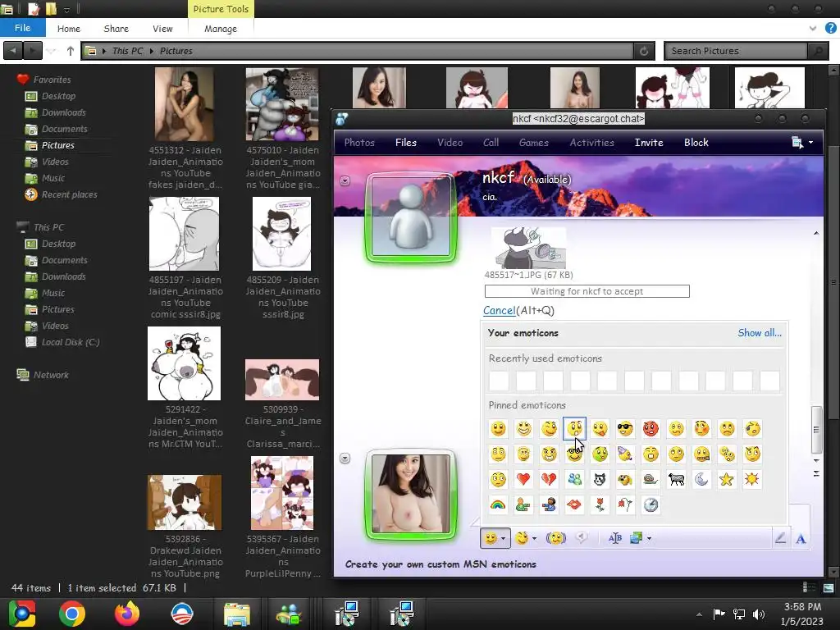Insert the black sheep emoticon
This screenshot has width=840, height=630.
click(x=676, y=479)
